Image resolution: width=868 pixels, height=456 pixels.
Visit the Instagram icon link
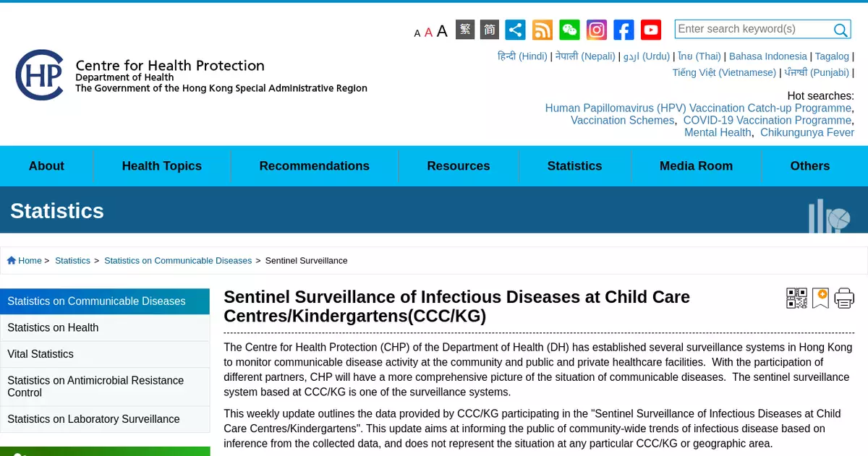pyautogui.click(x=597, y=30)
